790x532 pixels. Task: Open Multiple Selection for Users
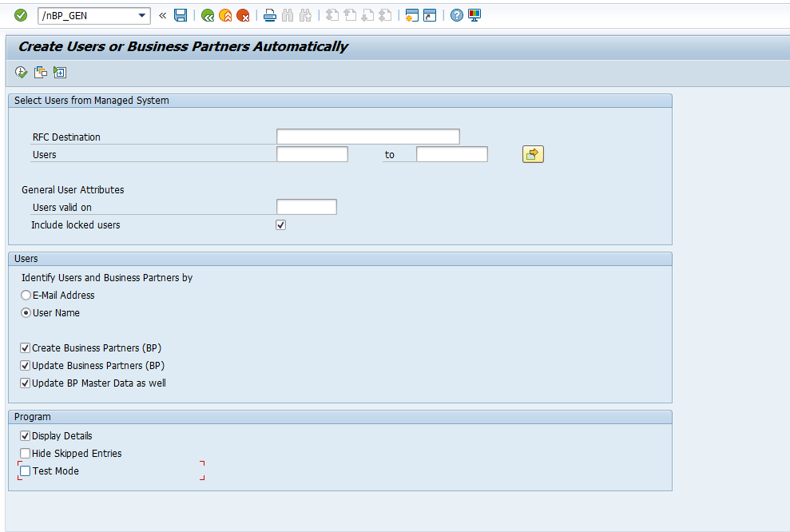click(x=533, y=154)
